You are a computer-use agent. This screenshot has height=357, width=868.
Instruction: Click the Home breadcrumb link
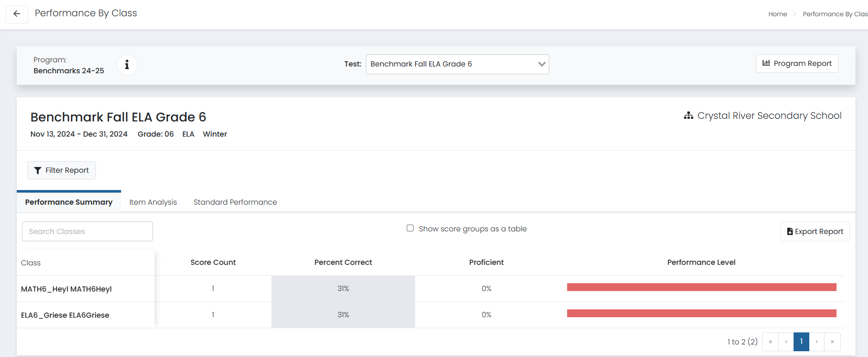[x=777, y=14]
